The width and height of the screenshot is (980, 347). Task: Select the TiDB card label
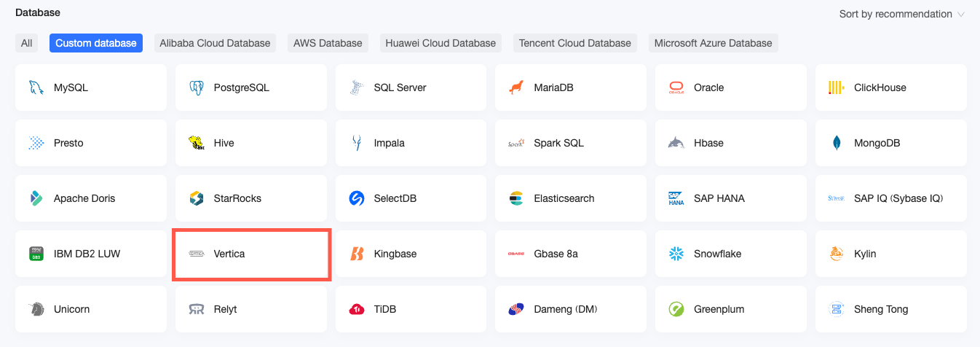click(x=386, y=309)
